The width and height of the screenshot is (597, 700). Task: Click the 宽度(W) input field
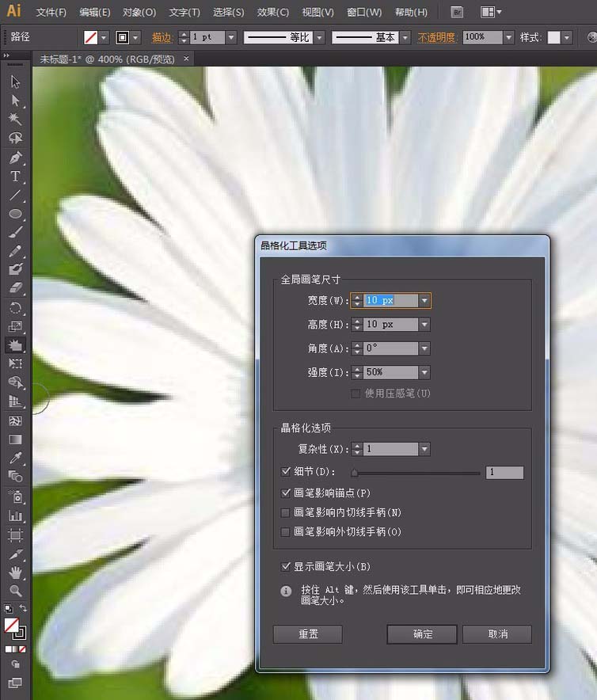tap(390, 300)
